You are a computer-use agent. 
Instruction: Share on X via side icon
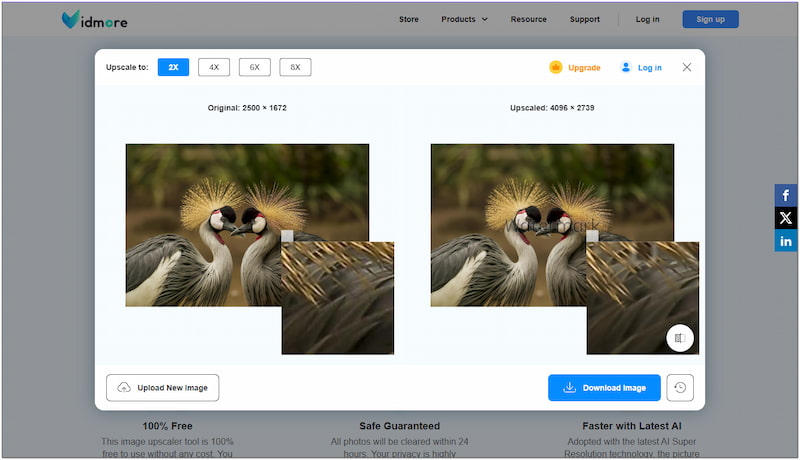[786, 218]
